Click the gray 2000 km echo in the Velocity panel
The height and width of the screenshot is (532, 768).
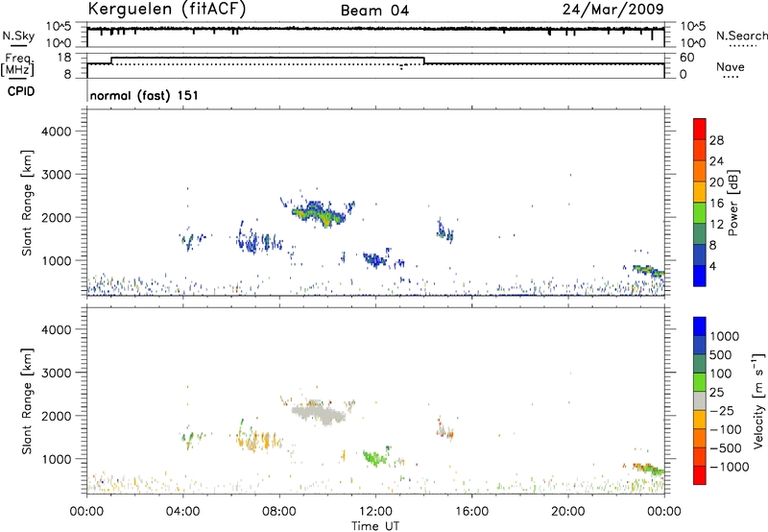(x=319, y=413)
